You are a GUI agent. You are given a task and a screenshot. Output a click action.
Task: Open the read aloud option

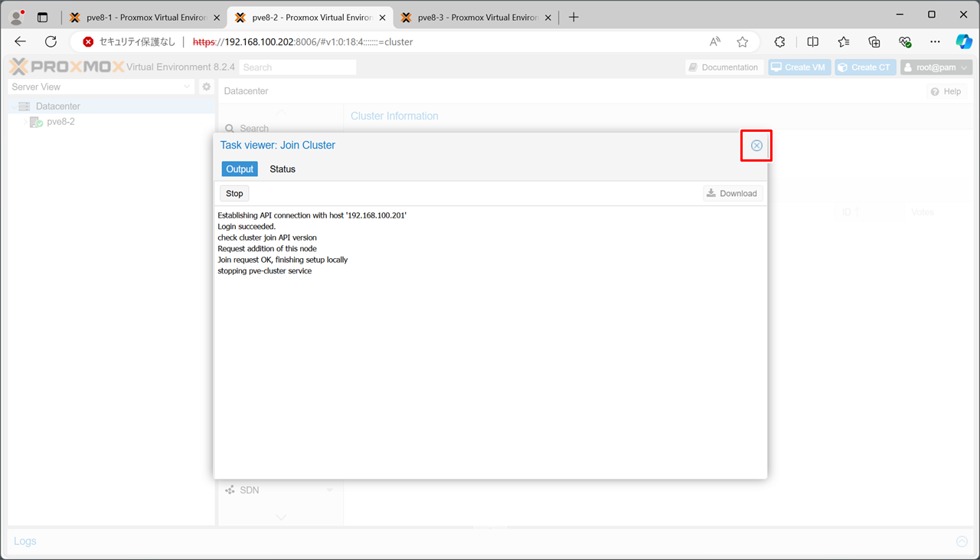click(715, 42)
